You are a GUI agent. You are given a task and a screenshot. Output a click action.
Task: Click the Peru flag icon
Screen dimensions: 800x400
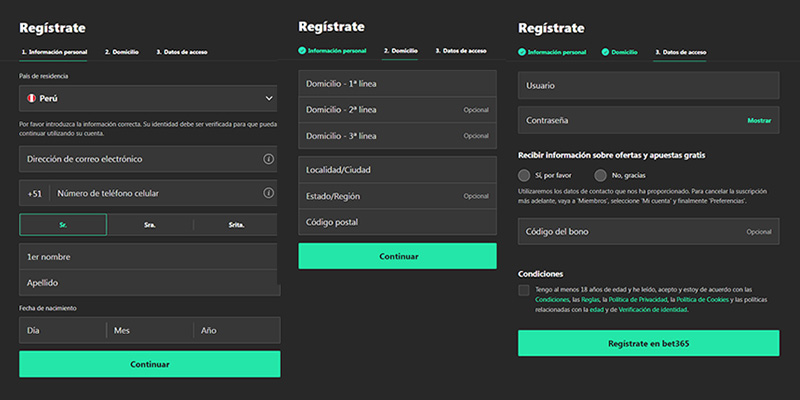pyautogui.click(x=32, y=98)
